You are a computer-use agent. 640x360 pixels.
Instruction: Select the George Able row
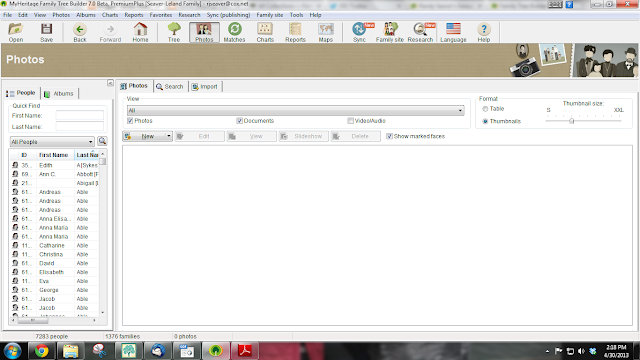55,290
